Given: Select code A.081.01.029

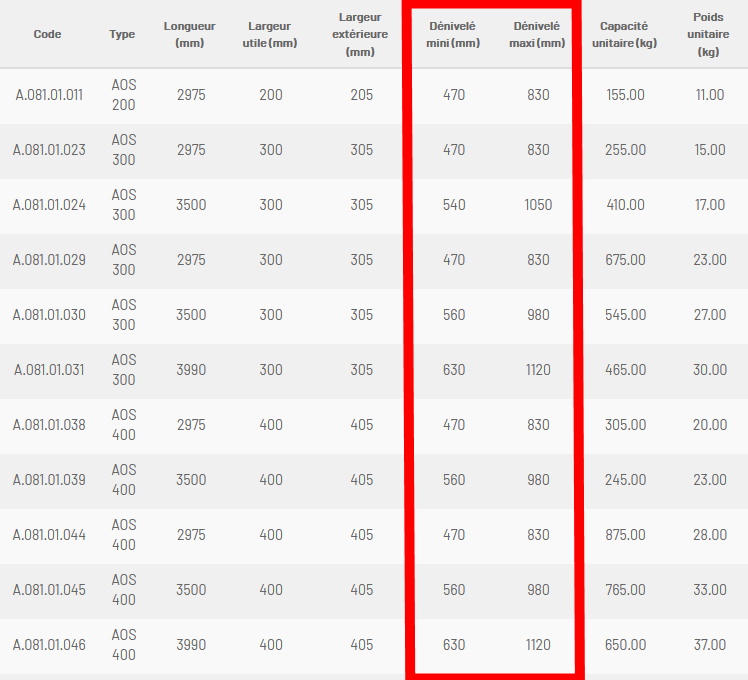Looking at the screenshot, I should (49, 260).
